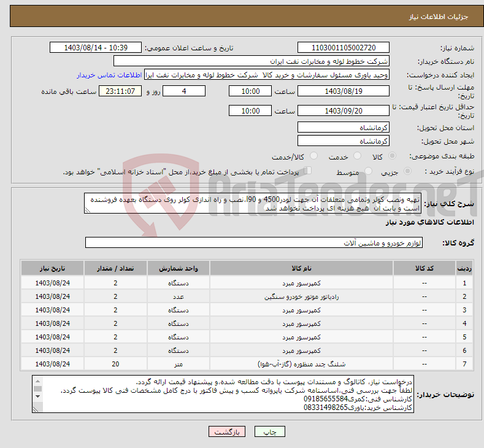Click the goods group field لوازم خودرو
This screenshot has height=448, width=484.
[x=254, y=242]
